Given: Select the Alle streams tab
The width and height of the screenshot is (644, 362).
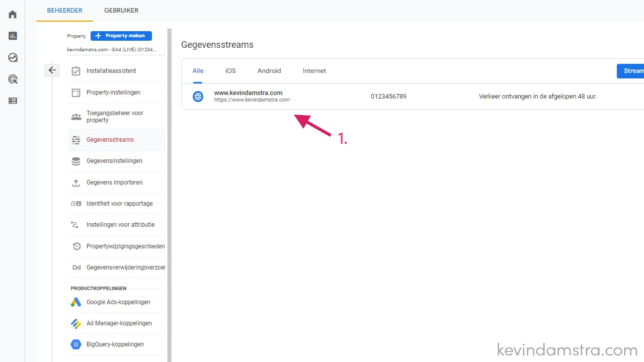Looking at the screenshot, I should pyautogui.click(x=198, y=71).
